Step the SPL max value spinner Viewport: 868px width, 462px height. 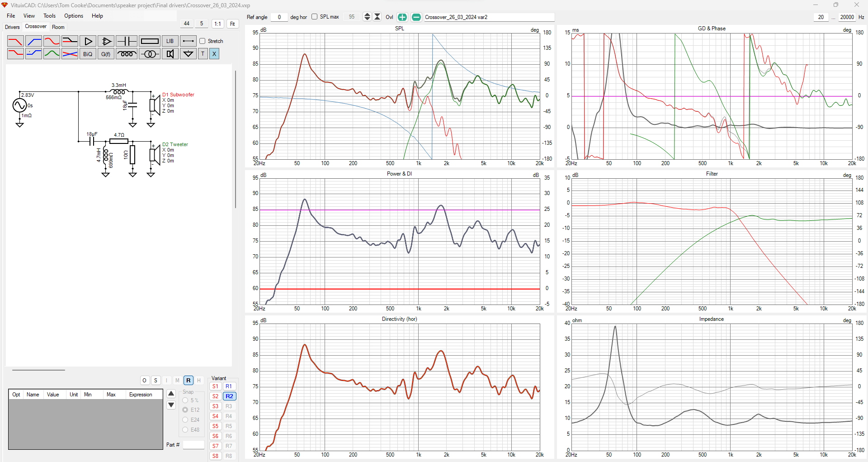(x=367, y=17)
